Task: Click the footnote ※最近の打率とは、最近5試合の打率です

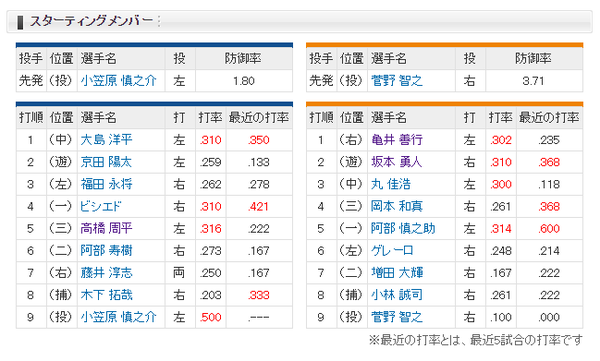Action: 476,340
